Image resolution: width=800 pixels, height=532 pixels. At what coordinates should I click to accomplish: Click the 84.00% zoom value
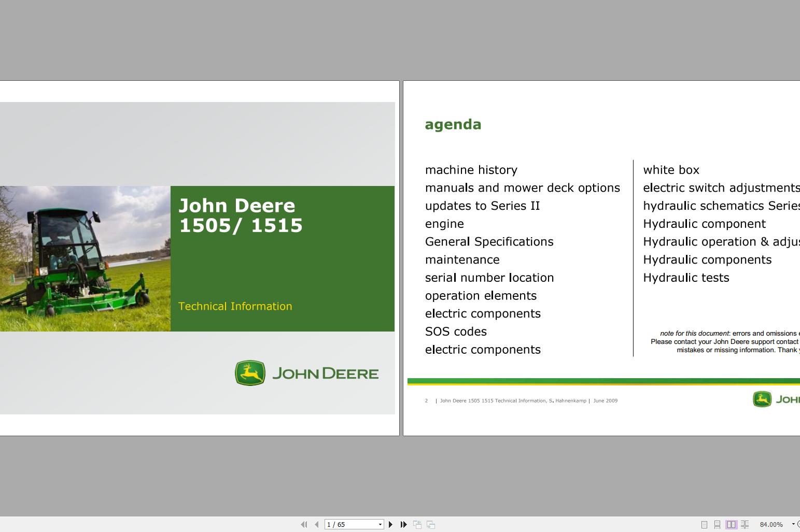pos(771,524)
